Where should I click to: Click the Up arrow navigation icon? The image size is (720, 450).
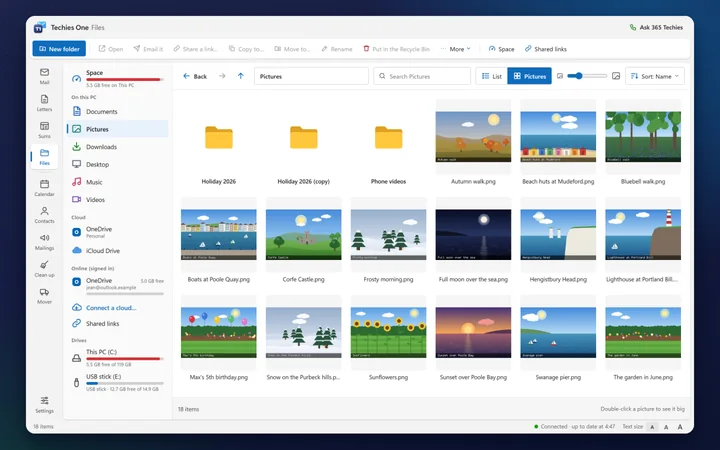(241, 76)
